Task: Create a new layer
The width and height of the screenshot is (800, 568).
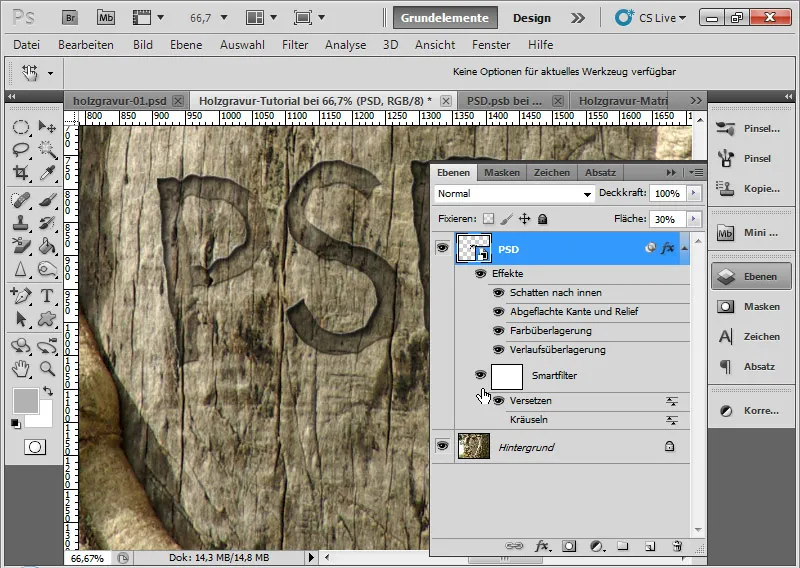Action: 649,546
